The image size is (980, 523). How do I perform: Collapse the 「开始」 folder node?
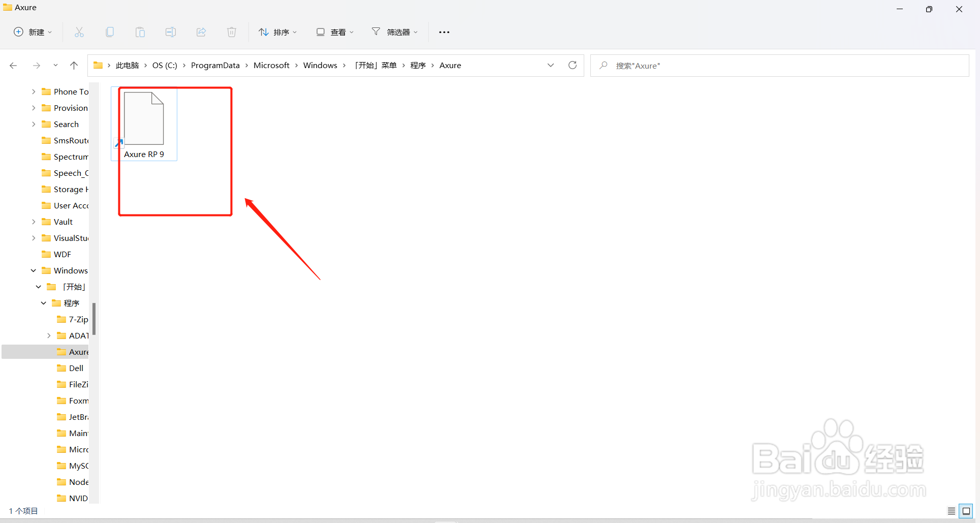click(x=39, y=287)
